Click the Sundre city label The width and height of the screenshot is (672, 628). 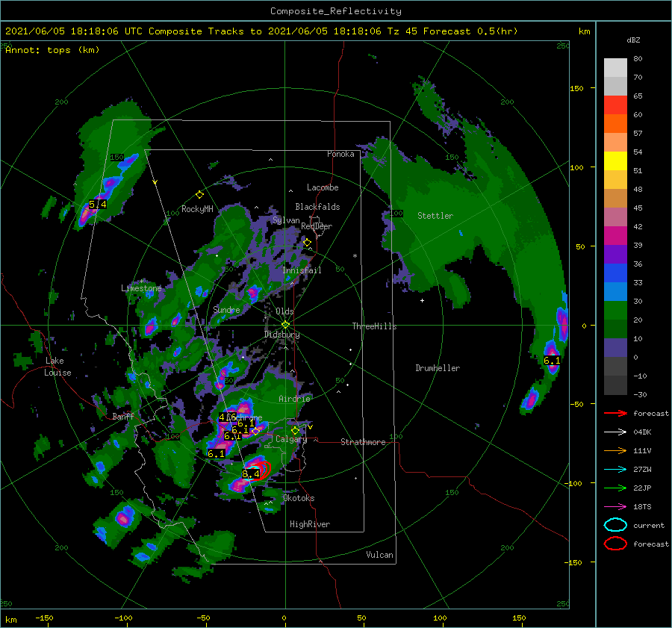[x=226, y=310]
